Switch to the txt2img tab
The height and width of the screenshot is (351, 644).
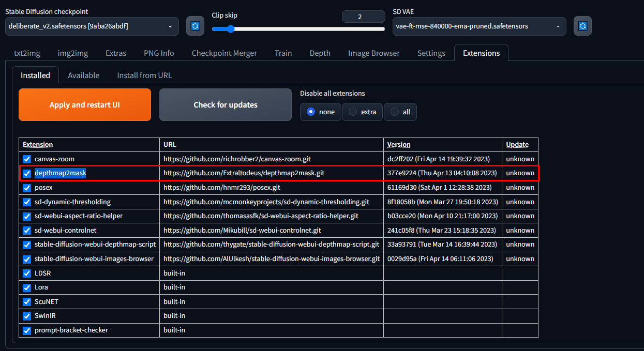coord(27,53)
